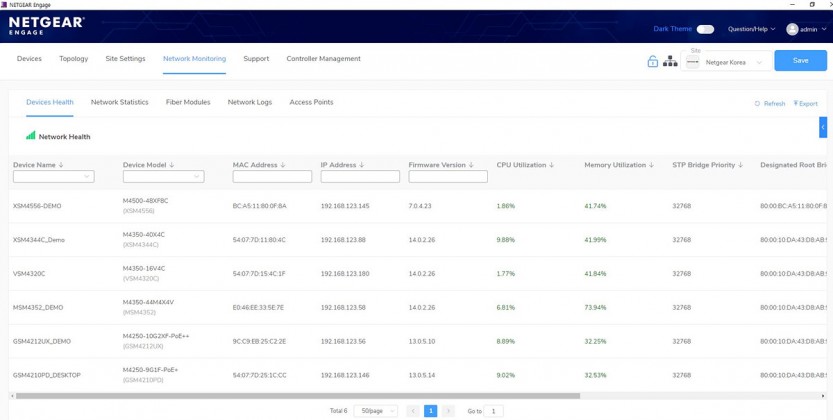Switch to Fiber Modules tab
This screenshot has height=420, width=833.
pos(188,102)
